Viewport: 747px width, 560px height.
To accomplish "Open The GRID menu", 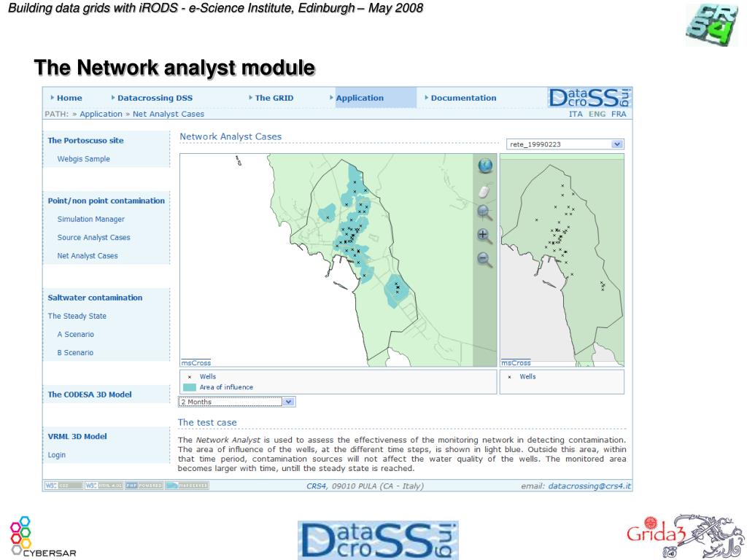I will point(274,98).
